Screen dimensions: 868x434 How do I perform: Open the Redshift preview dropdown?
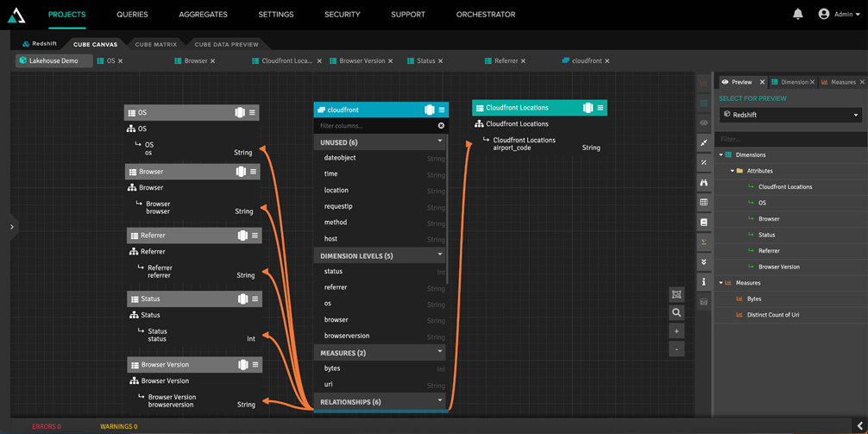(x=790, y=115)
